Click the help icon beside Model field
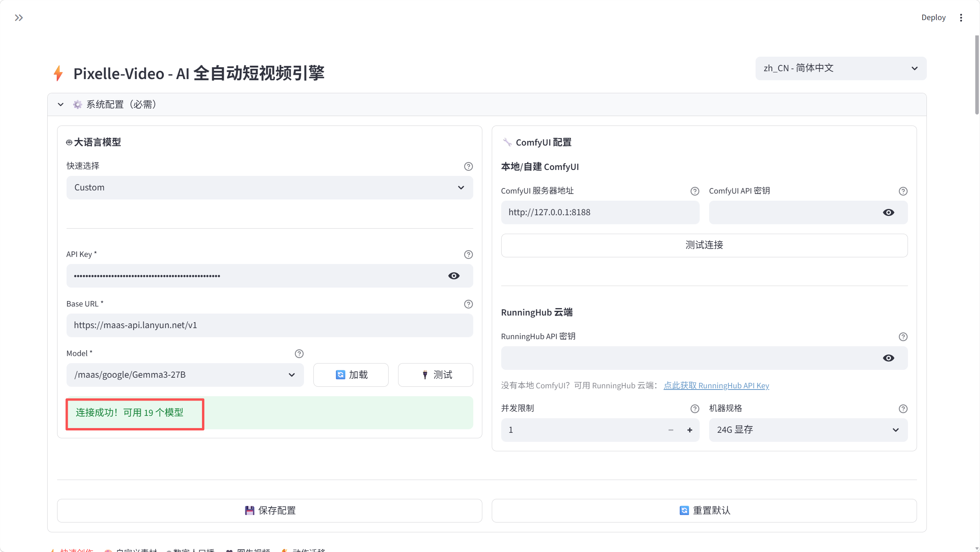980x552 pixels. 299,353
